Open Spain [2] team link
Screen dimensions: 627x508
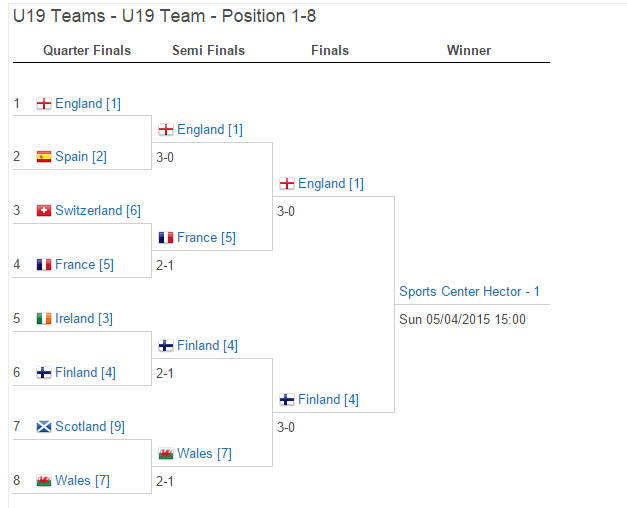tap(81, 156)
